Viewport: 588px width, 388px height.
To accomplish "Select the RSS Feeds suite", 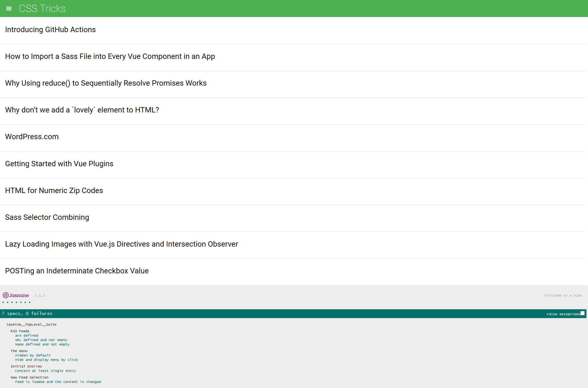I will pos(20,331).
